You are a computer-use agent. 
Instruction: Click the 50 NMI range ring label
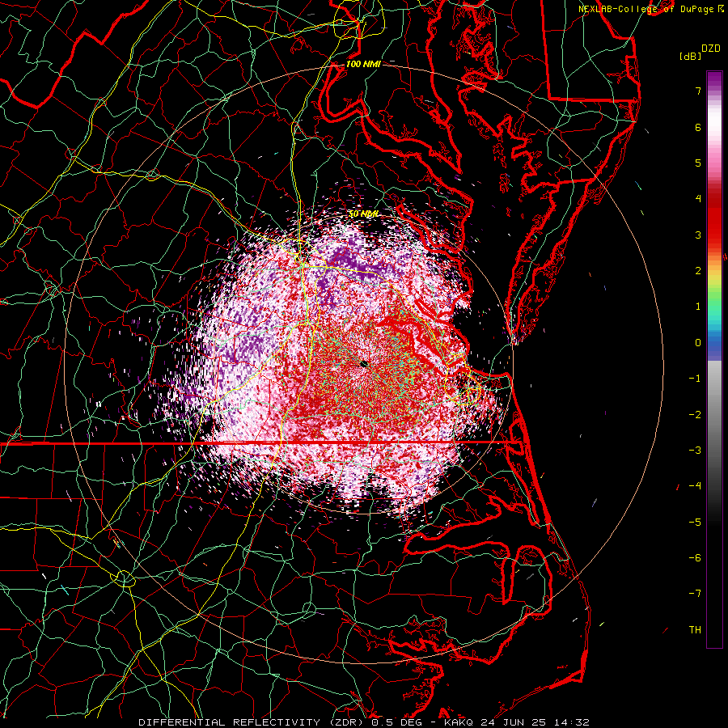pyautogui.click(x=364, y=214)
